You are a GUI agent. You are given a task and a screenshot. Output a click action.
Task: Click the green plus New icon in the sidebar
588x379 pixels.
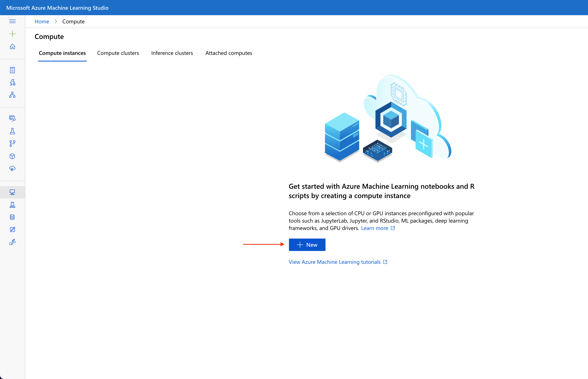(x=12, y=34)
